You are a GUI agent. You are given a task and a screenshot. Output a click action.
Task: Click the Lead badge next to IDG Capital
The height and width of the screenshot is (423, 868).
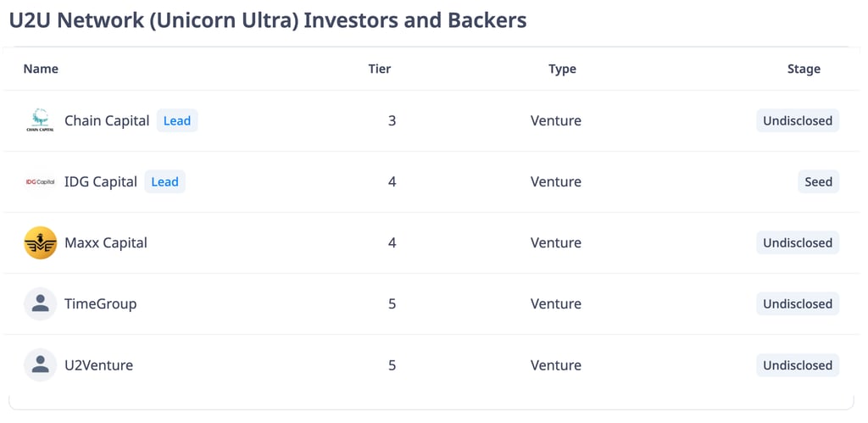click(x=165, y=181)
